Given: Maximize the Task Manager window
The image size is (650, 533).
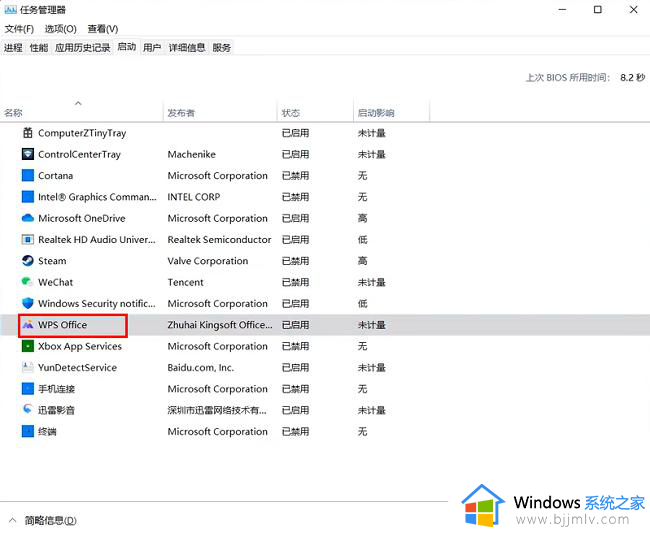Looking at the screenshot, I should point(598,10).
